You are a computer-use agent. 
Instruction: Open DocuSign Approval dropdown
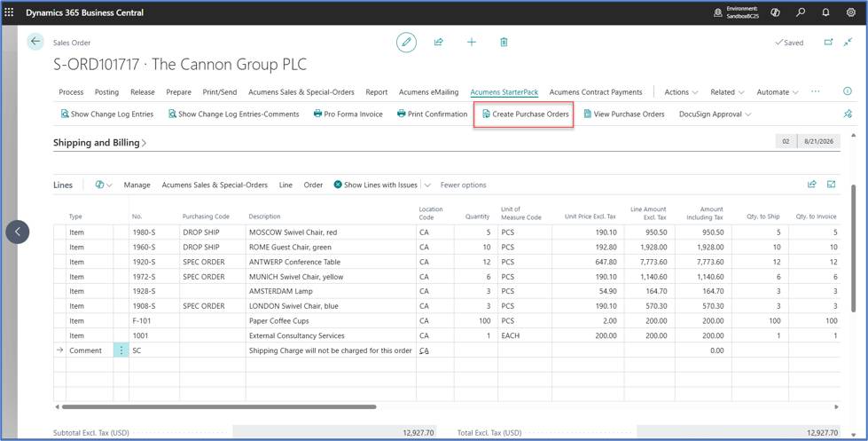pyautogui.click(x=716, y=114)
